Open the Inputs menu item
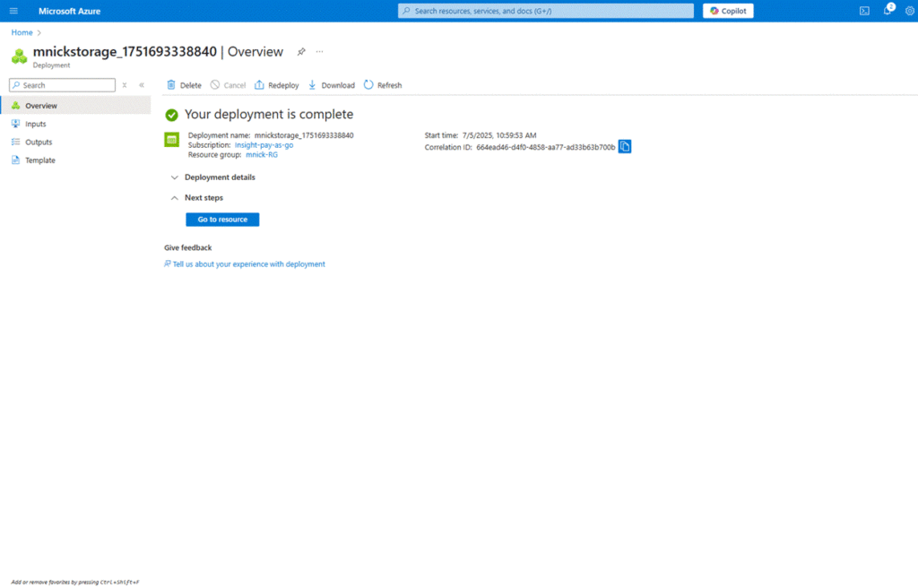Image resolution: width=918 pixels, height=588 pixels. (36, 124)
